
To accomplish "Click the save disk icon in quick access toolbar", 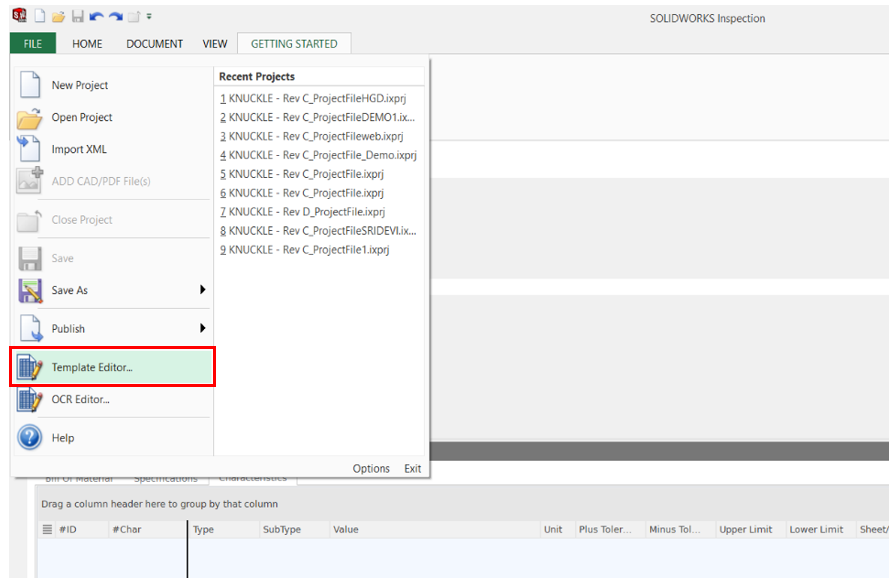I will pos(78,16).
